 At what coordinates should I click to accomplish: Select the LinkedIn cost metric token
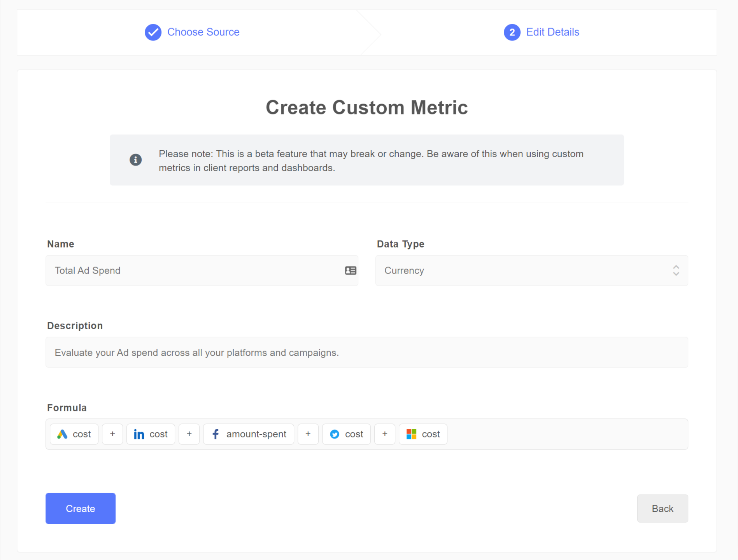tap(151, 434)
